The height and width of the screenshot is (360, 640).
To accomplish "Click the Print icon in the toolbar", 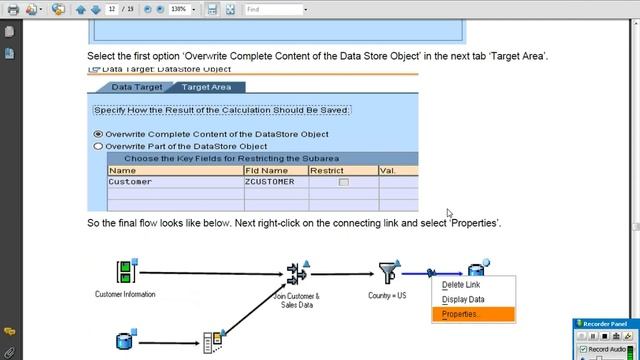I will point(13,9).
